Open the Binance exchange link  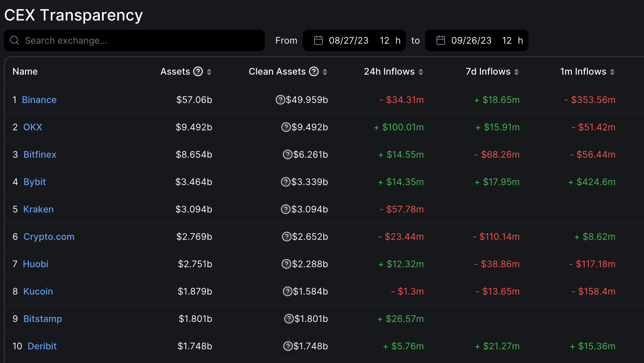pyautogui.click(x=39, y=100)
